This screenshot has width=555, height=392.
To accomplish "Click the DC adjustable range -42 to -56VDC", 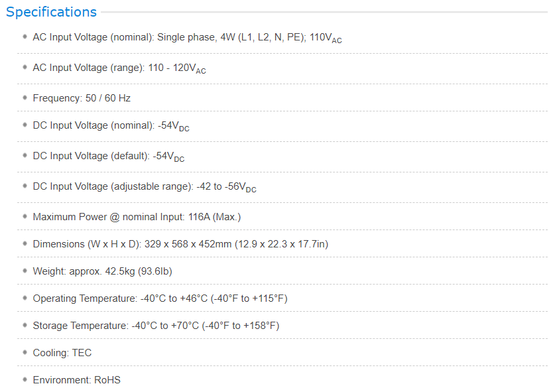I will pos(225,187).
